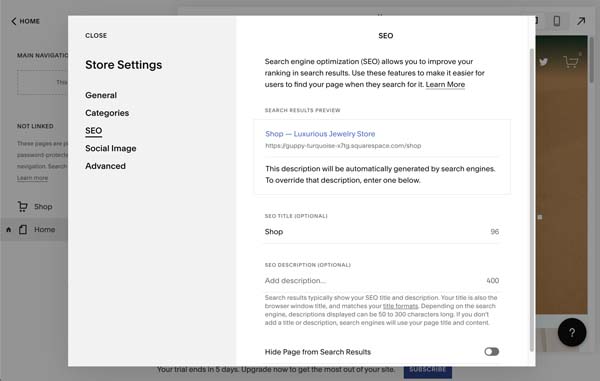Follow the Learn More SEO link
The width and height of the screenshot is (600, 381).
point(445,85)
